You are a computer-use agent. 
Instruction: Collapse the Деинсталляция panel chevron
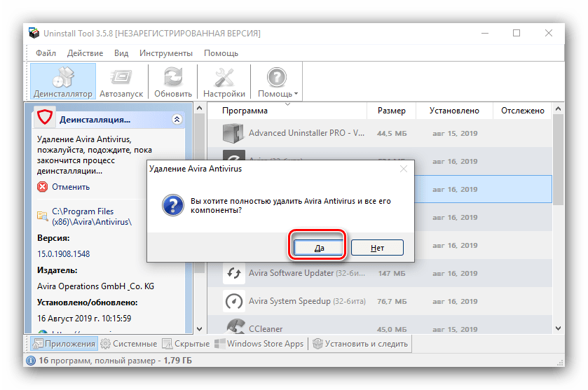click(177, 120)
